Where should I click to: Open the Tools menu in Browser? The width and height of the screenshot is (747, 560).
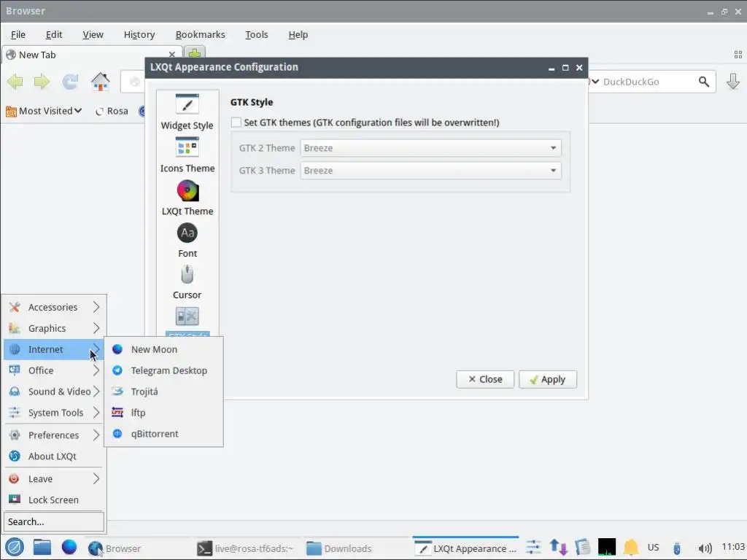pyautogui.click(x=256, y=35)
